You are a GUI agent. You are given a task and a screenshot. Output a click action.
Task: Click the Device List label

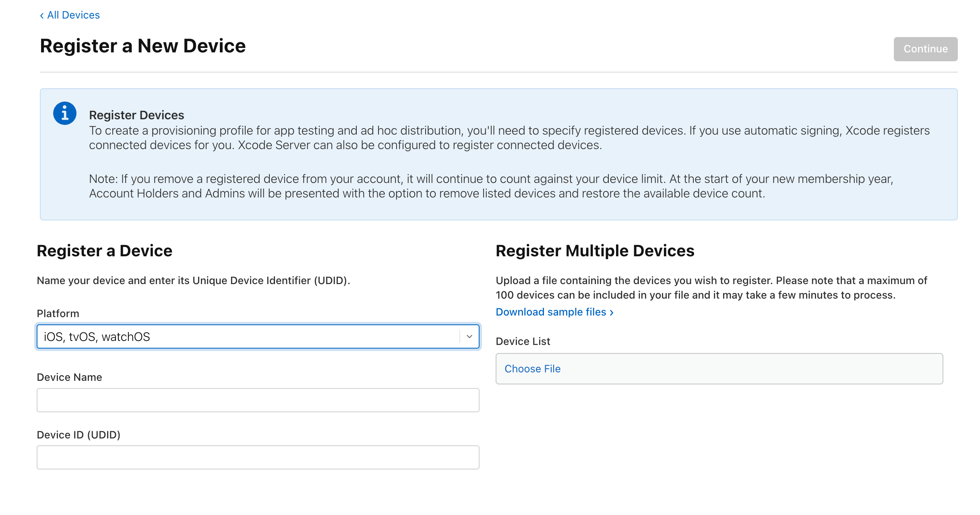tap(523, 341)
